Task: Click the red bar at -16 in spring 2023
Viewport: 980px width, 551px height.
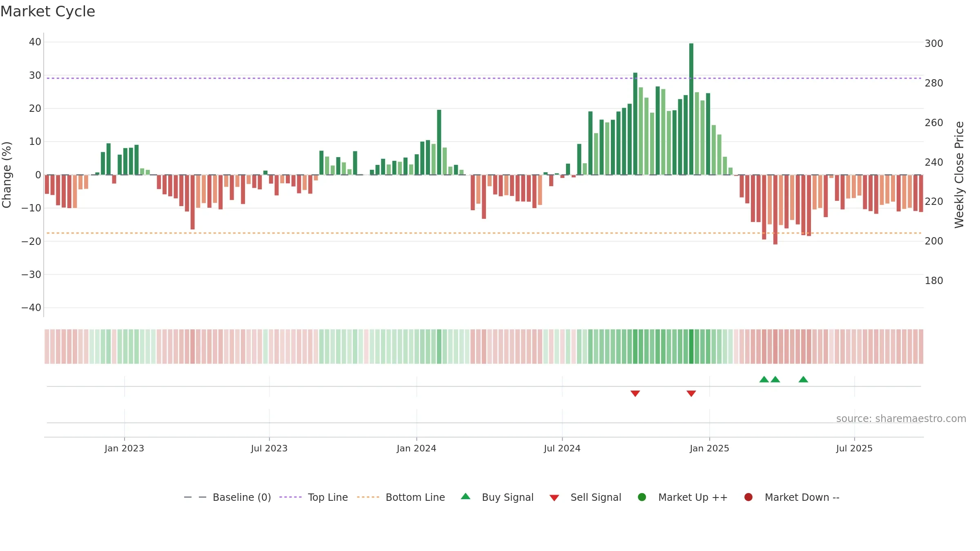Action: pyautogui.click(x=193, y=202)
